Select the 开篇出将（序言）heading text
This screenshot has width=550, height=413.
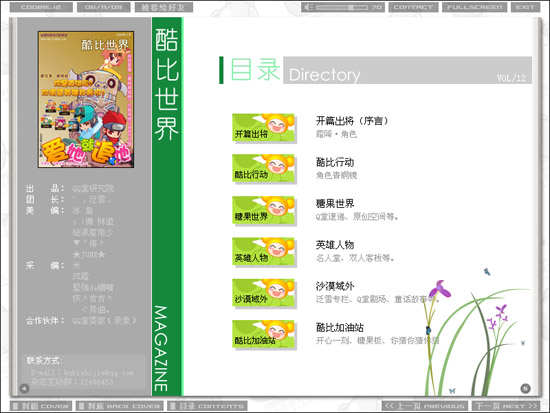click(352, 121)
